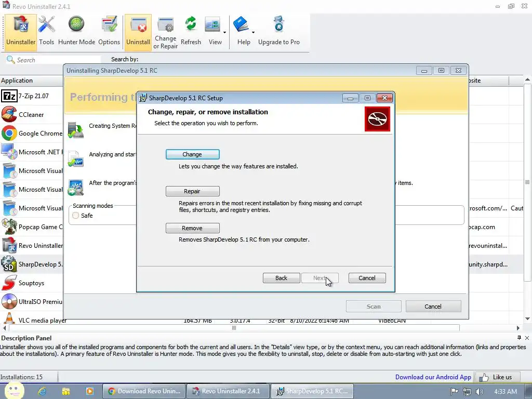Image resolution: width=532 pixels, height=399 pixels.
Task: Open the Action Center flag icon
Action: coord(454,392)
